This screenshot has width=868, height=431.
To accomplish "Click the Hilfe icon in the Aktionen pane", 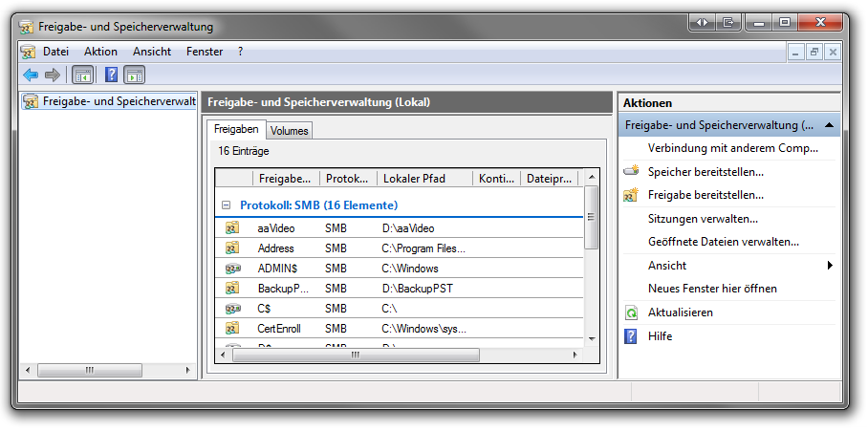I will click(631, 336).
